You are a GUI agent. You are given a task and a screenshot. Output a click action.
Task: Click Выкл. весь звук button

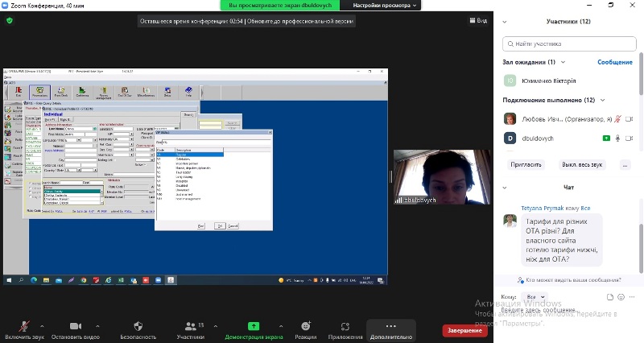[582, 165]
